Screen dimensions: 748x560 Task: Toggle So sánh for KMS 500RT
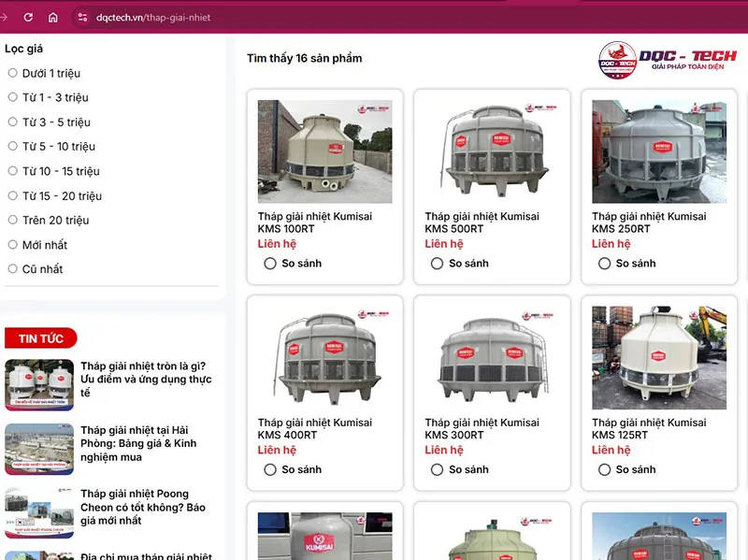click(437, 264)
